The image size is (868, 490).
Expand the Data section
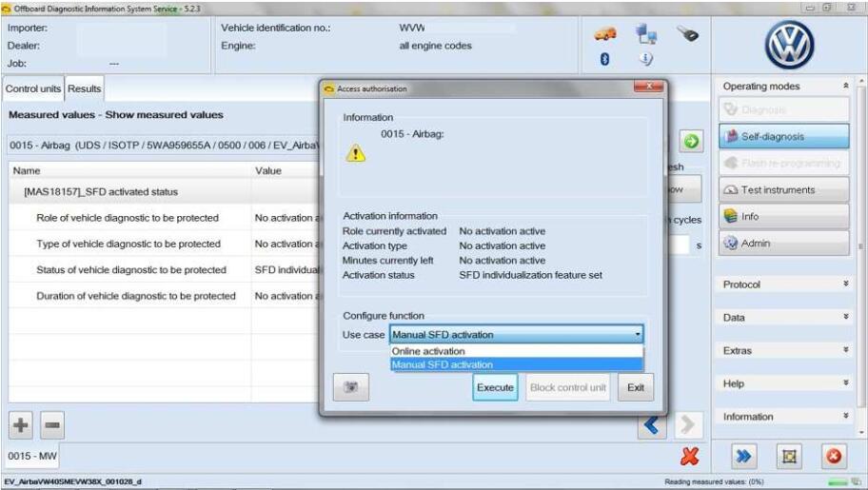pyautogui.click(x=846, y=317)
